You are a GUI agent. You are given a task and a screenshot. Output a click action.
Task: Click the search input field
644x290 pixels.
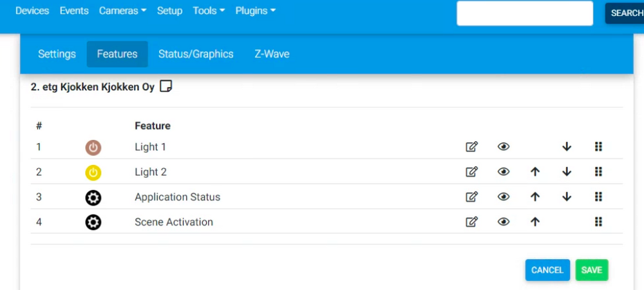pyautogui.click(x=524, y=13)
